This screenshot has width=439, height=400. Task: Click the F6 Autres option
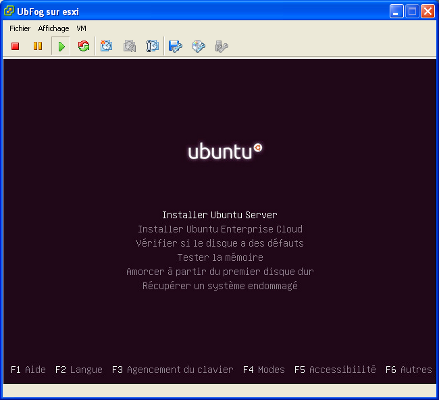[x=409, y=369]
